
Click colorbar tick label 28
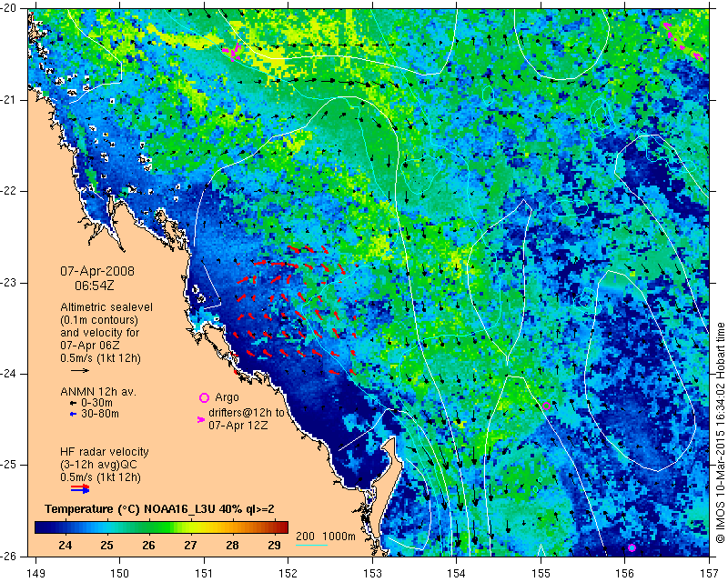coord(232,546)
